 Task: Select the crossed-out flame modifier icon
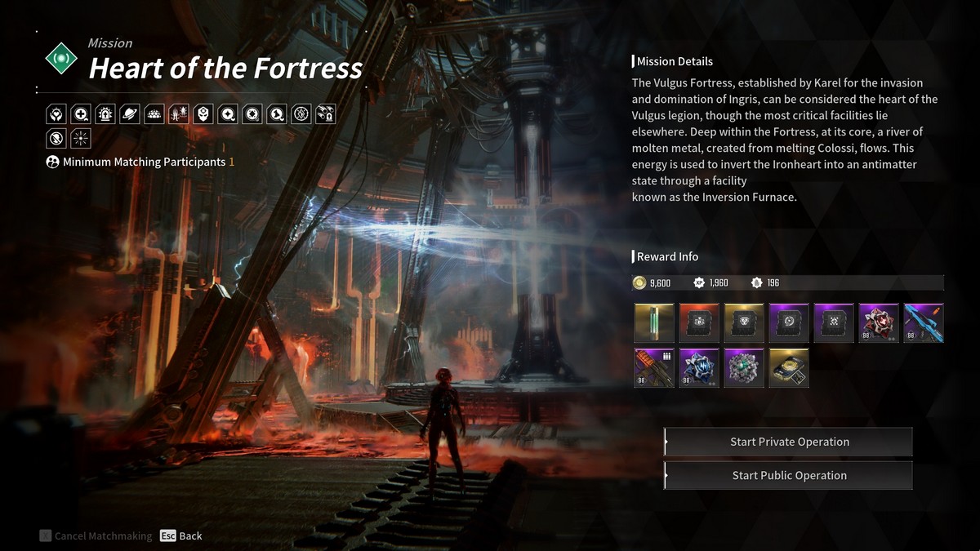pyautogui.click(x=56, y=138)
